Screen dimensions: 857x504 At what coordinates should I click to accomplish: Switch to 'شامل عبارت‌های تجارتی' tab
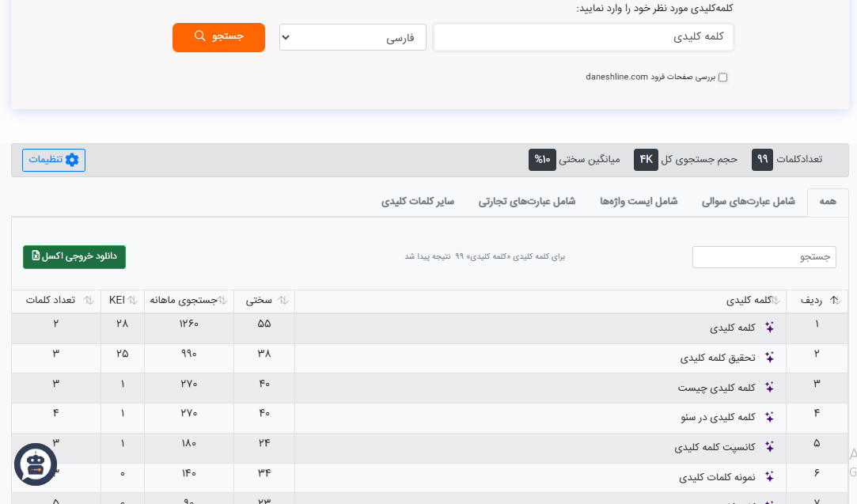[526, 202]
